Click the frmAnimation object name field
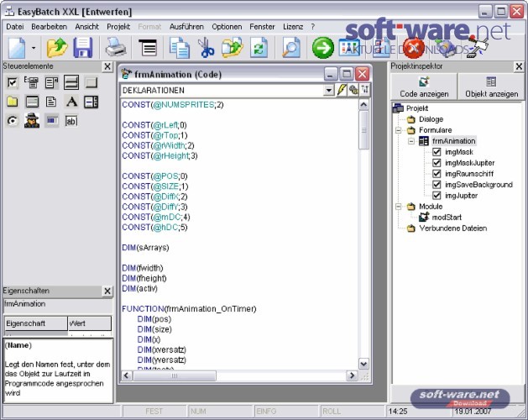The image size is (528, 420). (x=58, y=306)
